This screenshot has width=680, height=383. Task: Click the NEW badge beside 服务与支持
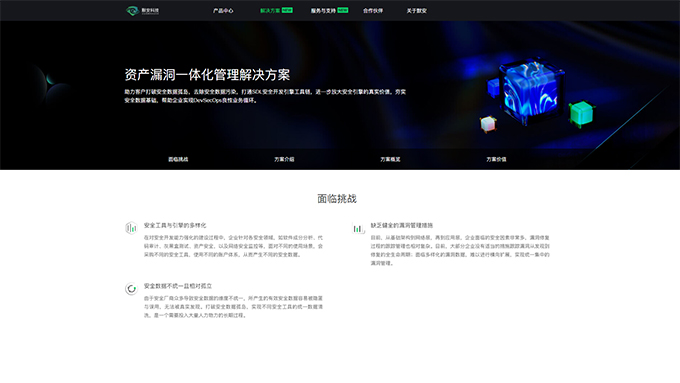coord(343,10)
